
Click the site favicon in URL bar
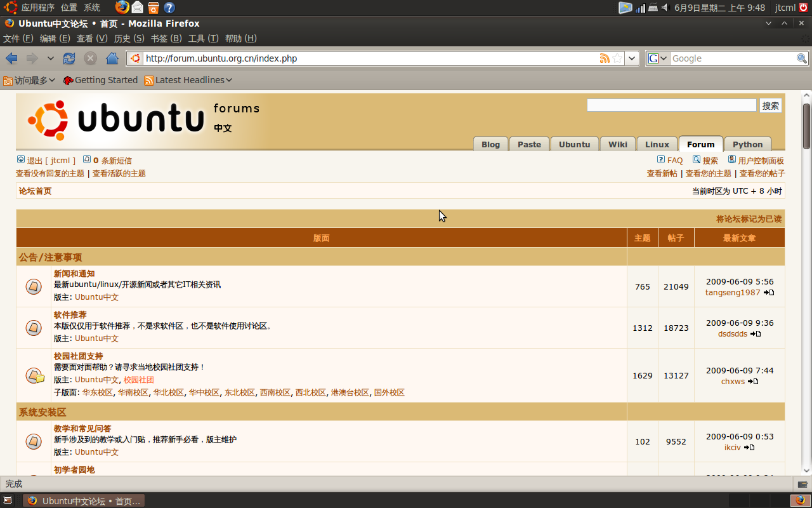135,58
